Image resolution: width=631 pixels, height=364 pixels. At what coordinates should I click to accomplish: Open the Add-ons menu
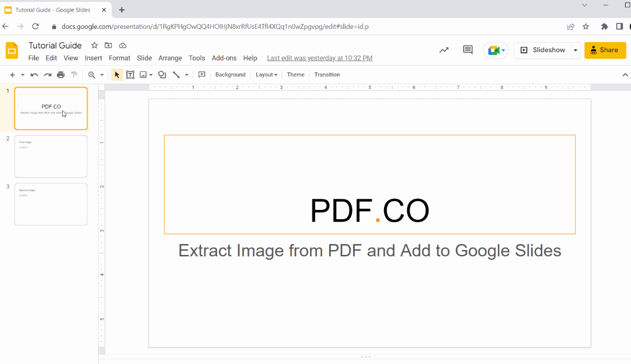coord(224,58)
